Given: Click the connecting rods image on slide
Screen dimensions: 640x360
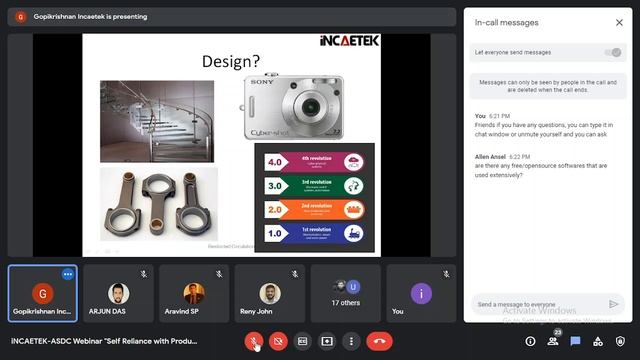Looking at the screenshot, I should (159, 204).
